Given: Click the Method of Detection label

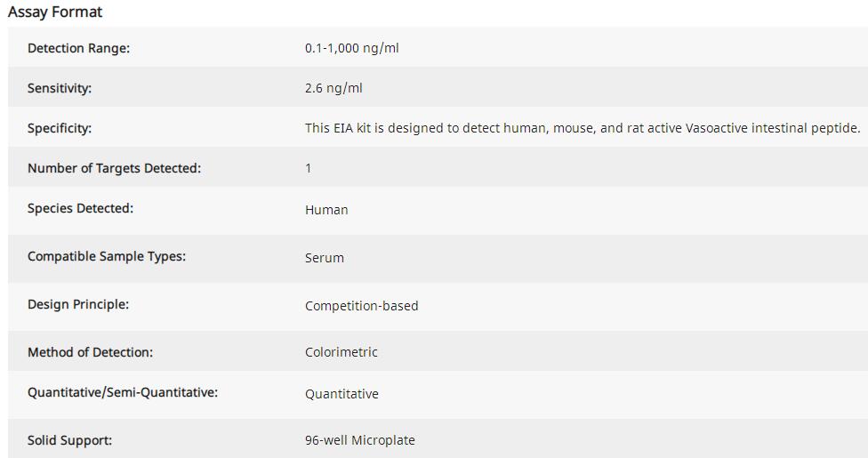Looking at the screenshot, I should pyautogui.click(x=90, y=352).
